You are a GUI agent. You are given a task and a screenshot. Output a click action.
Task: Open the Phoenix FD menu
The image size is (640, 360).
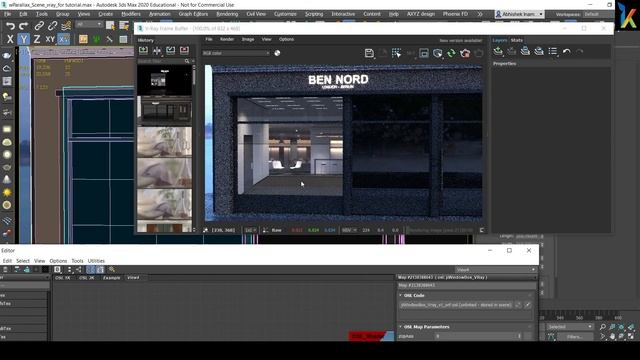tap(455, 14)
